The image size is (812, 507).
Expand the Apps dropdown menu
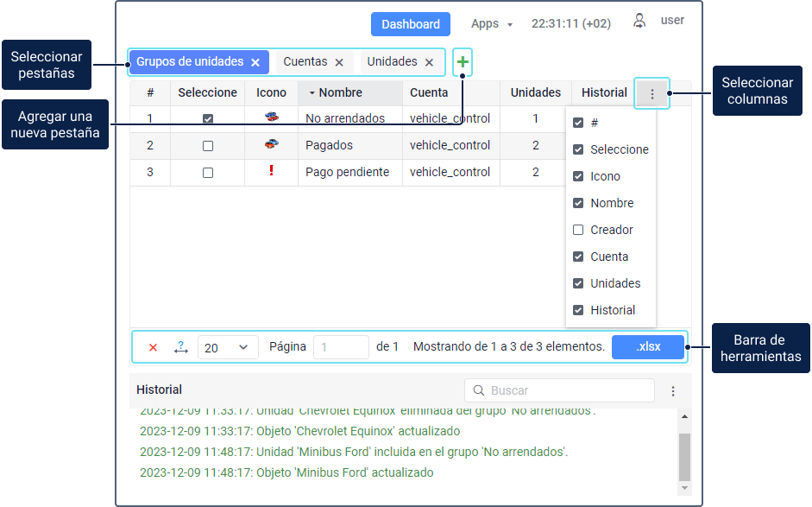pyautogui.click(x=491, y=24)
